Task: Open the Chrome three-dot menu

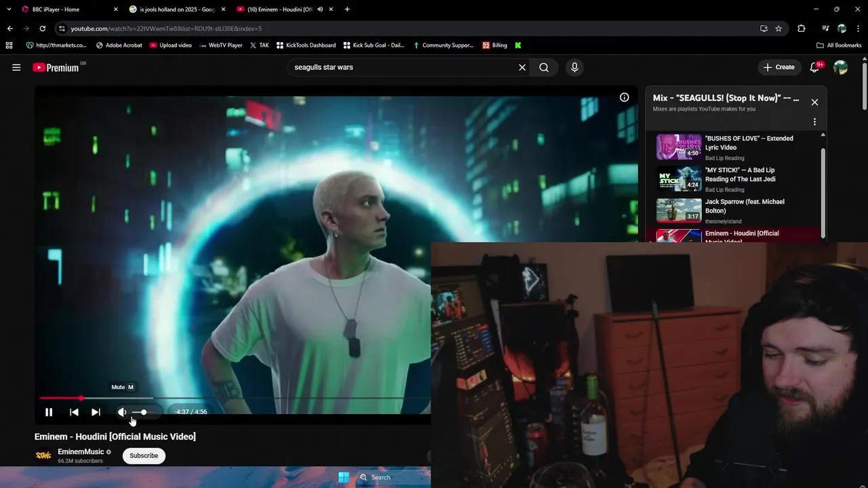Action: 859,28
